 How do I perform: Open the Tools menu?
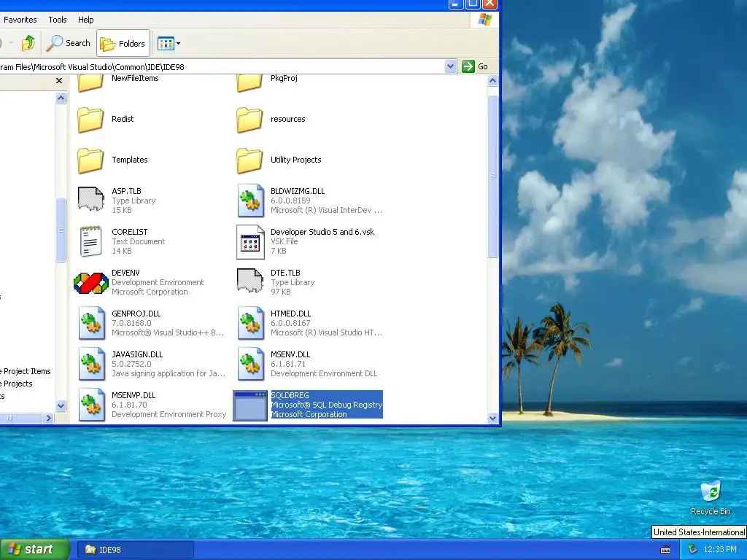tap(58, 20)
